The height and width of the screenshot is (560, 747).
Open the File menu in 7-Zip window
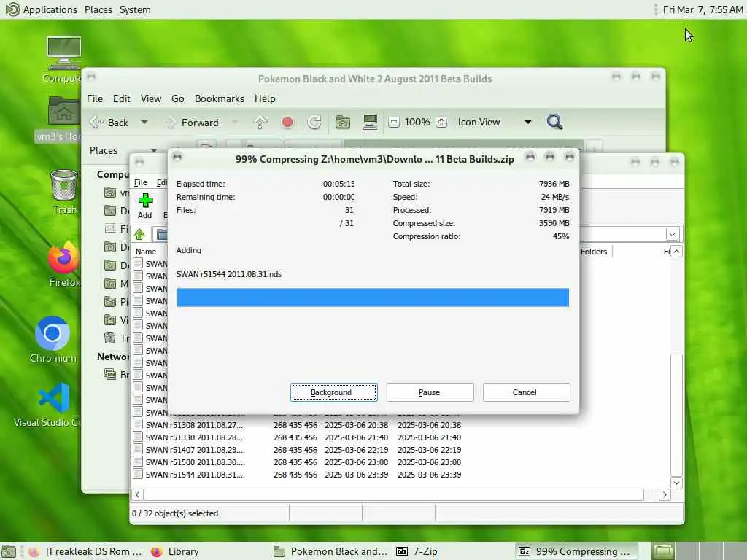(x=140, y=182)
